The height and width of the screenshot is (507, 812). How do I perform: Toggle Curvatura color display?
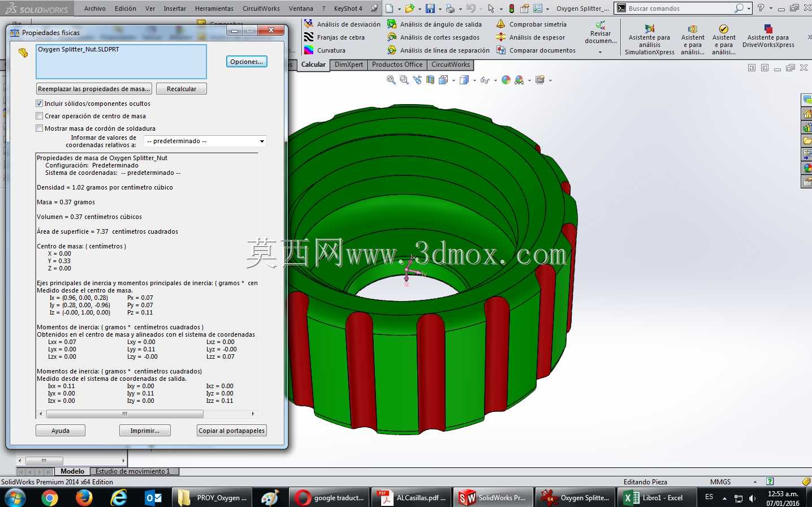click(325, 50)
